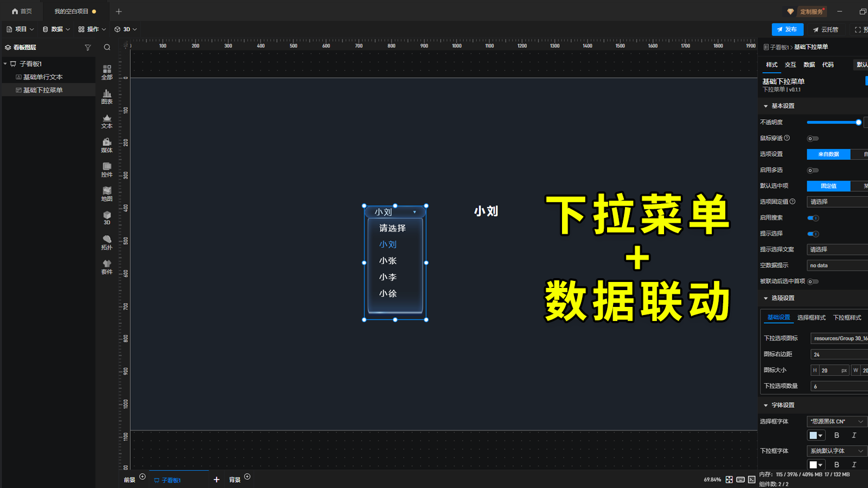The width and height of the screenshot is (868, 488).
Task: Open the 3D component category
Action: [107, 218]
